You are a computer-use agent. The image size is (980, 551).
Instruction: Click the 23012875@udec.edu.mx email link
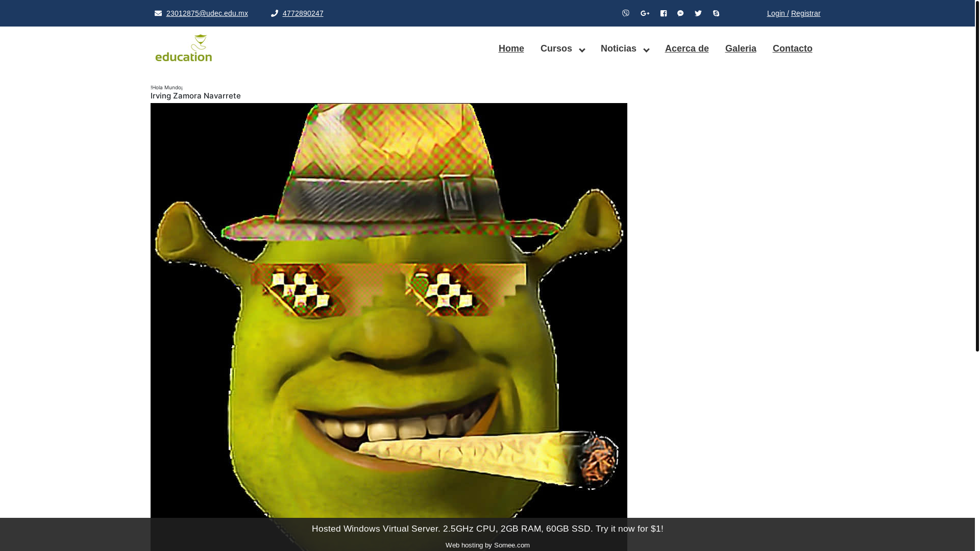click(207, 13)
